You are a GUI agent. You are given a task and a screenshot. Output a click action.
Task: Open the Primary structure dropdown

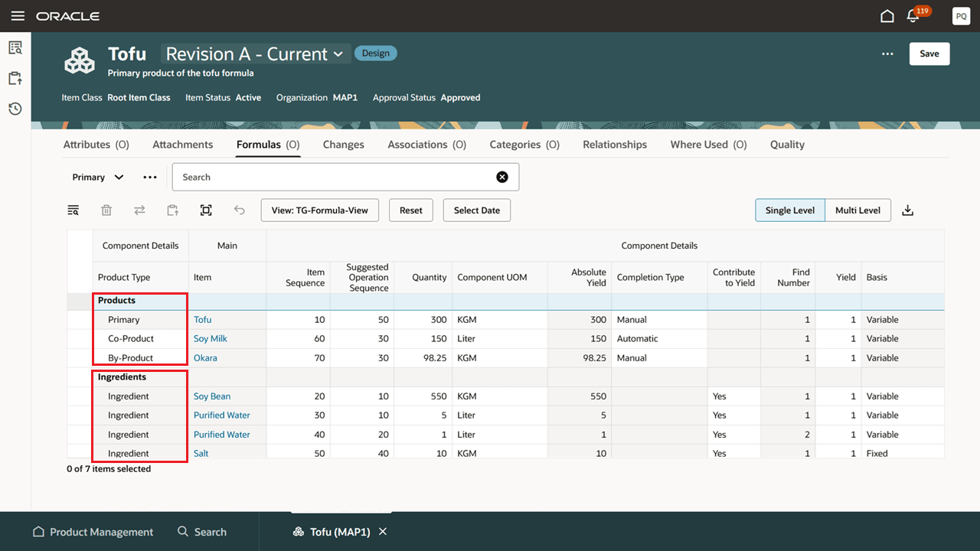[x=98, y=177]
